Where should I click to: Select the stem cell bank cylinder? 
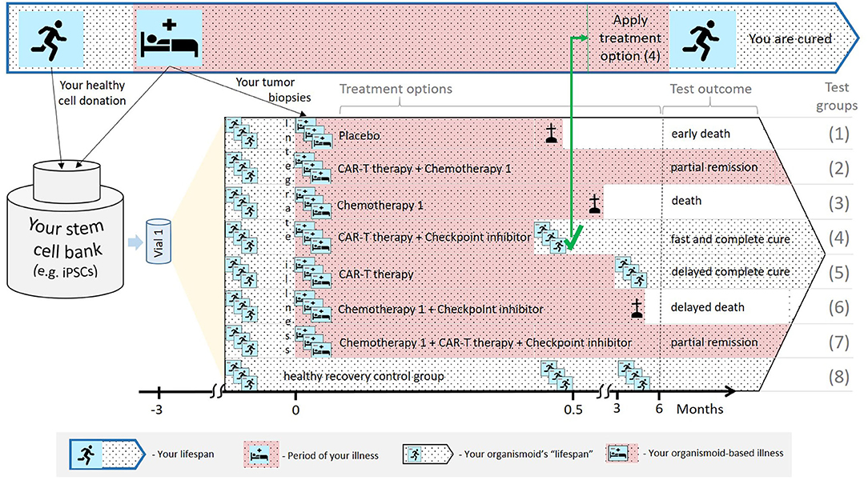click(66, 229)
